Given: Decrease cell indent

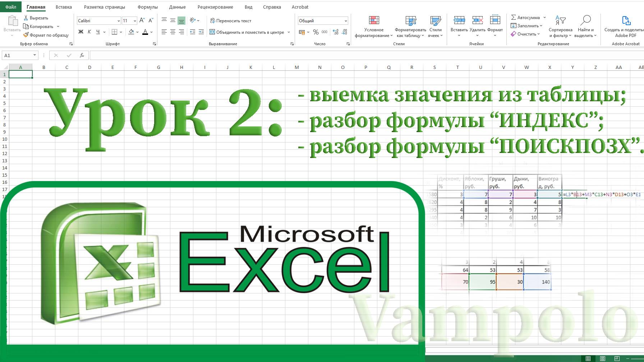Looking at the screenshot, I should point(192,32).
